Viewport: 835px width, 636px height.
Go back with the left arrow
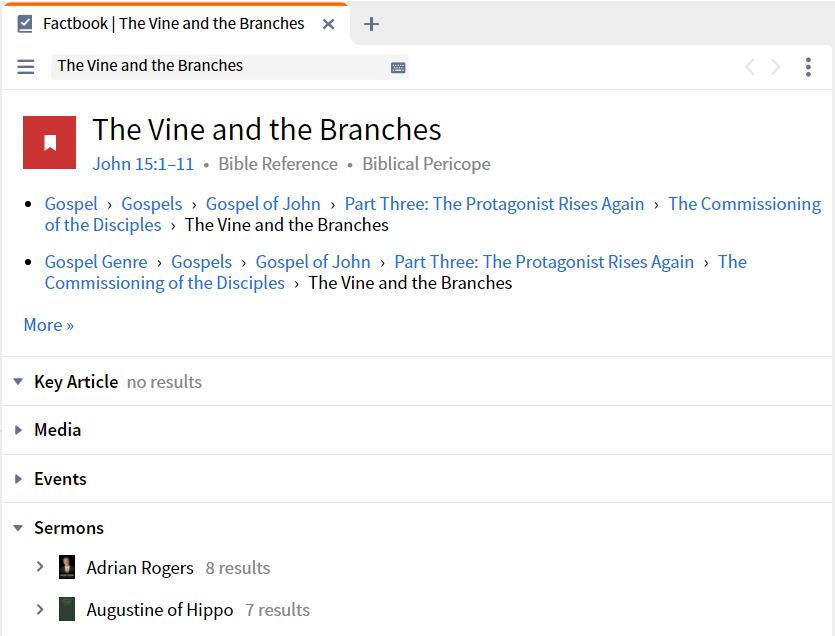point(749,67)
